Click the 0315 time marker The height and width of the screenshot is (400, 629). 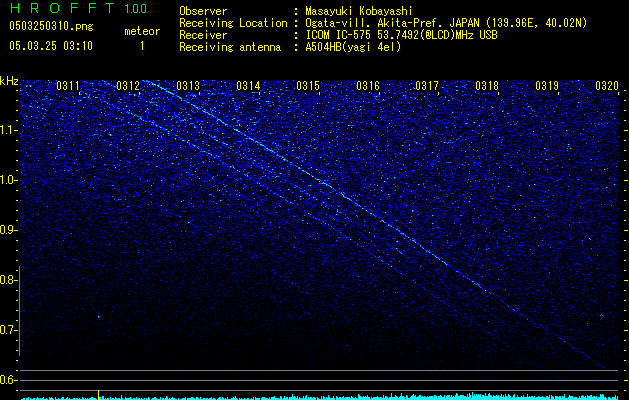[x=308, y=86]
